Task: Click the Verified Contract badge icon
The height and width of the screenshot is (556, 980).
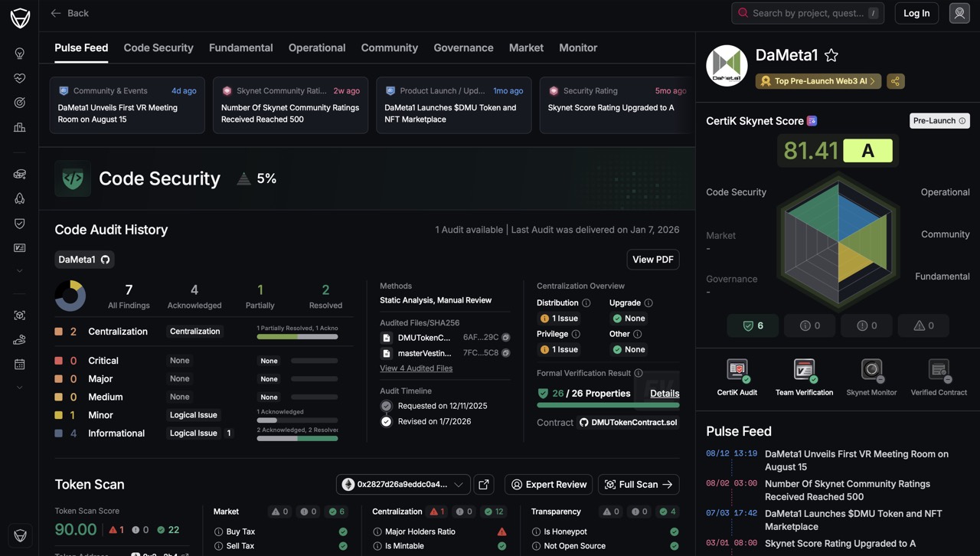Action: [x=939, y=370]
